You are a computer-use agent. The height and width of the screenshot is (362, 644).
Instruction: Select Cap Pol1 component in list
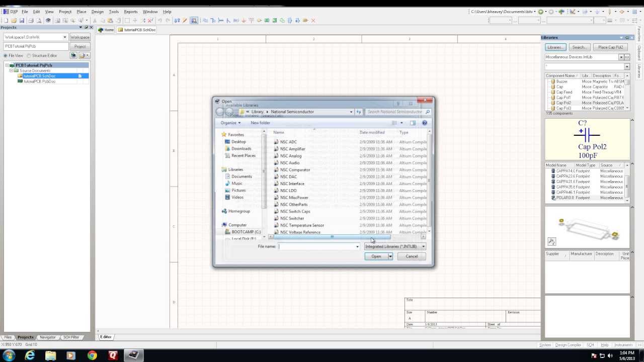pyautogui.click(x=563, y=98)
